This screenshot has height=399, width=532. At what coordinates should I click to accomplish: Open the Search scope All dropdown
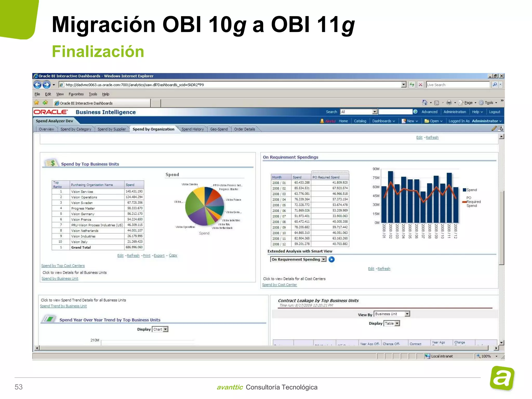tap(375, 112)
